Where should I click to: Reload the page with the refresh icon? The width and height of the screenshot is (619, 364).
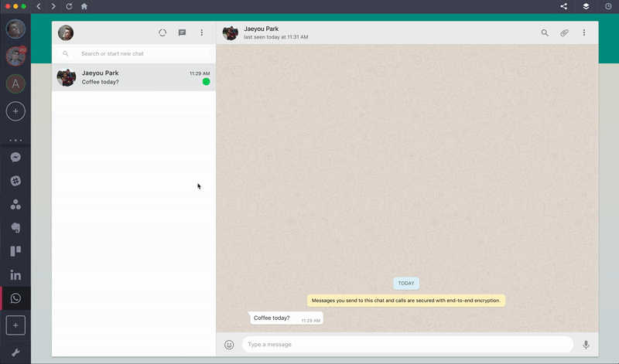(69, 6)
